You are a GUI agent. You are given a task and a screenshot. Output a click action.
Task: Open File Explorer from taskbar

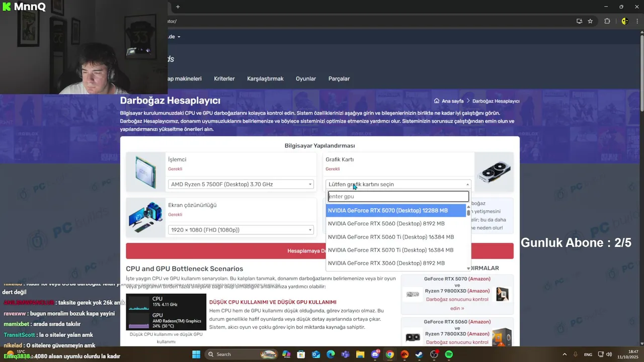coord(360,354)
